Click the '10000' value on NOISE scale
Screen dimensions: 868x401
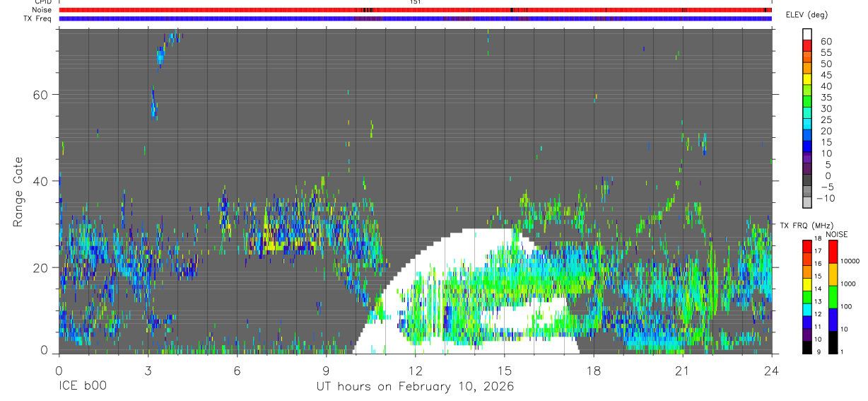pyautogui.click(x=850, y=261)
